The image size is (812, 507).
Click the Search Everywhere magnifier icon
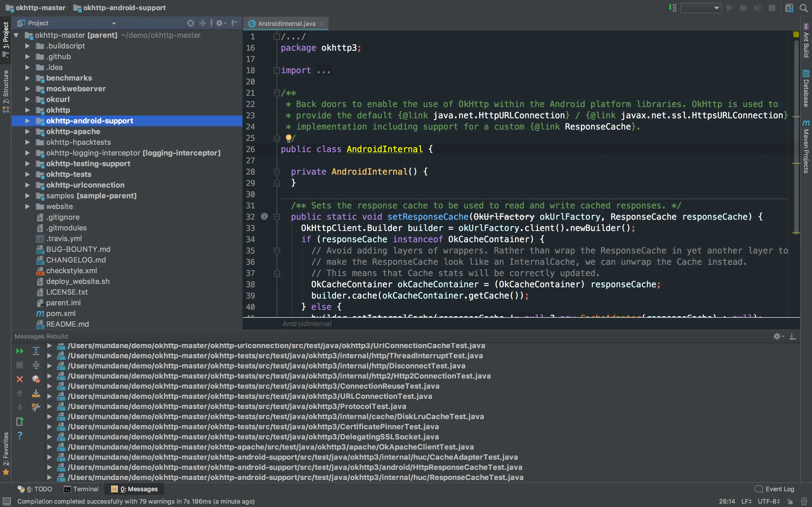point(804,8)
